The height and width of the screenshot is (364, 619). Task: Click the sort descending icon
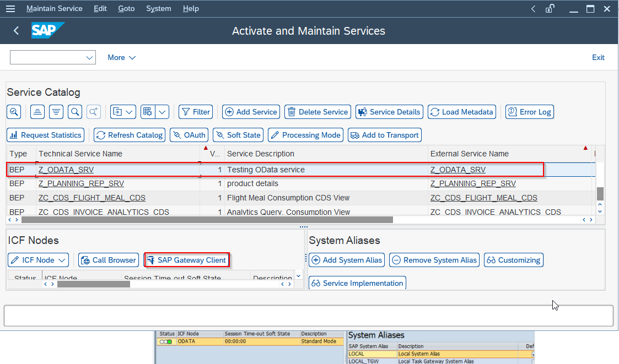(x=56, y=112)
